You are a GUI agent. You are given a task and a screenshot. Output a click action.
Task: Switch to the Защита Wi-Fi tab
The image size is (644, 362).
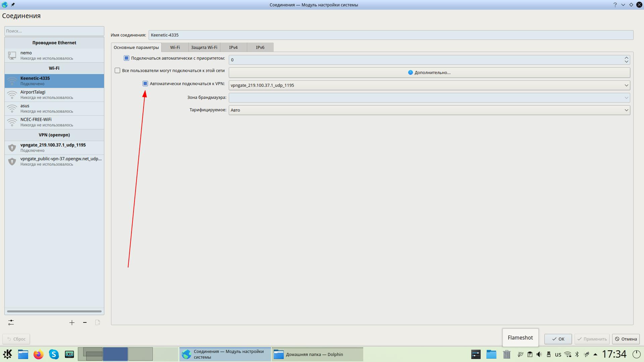pos(204,48)
